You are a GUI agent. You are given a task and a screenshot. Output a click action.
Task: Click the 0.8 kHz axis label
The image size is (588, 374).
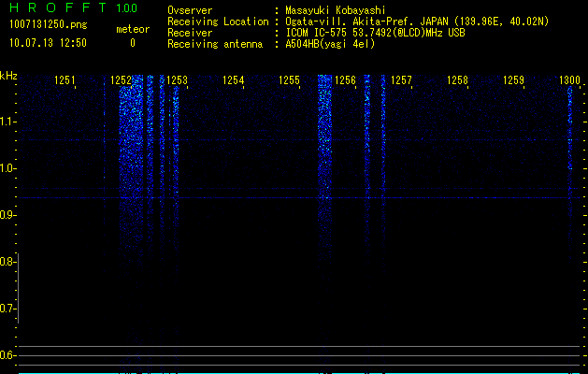point(7,262)
